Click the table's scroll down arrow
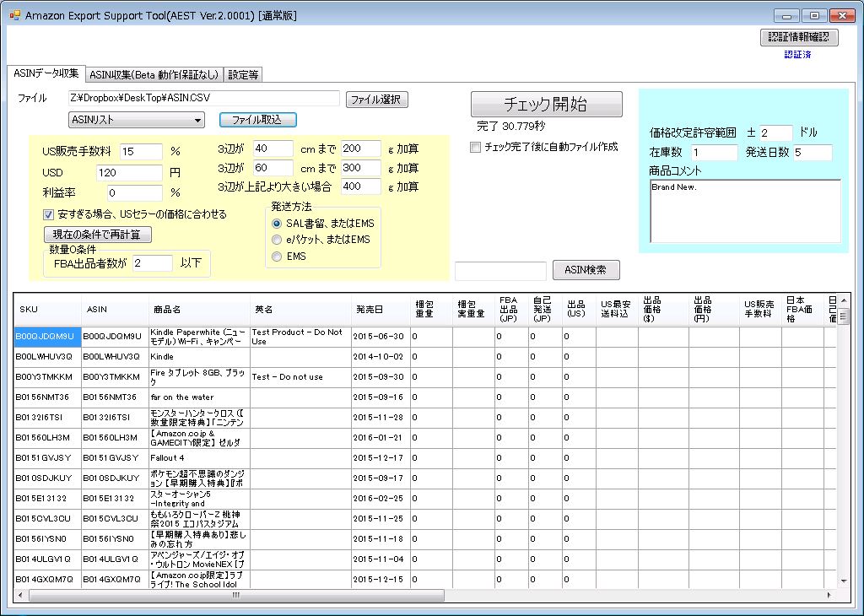Screen dimensions: 864x616 (843, 581)
